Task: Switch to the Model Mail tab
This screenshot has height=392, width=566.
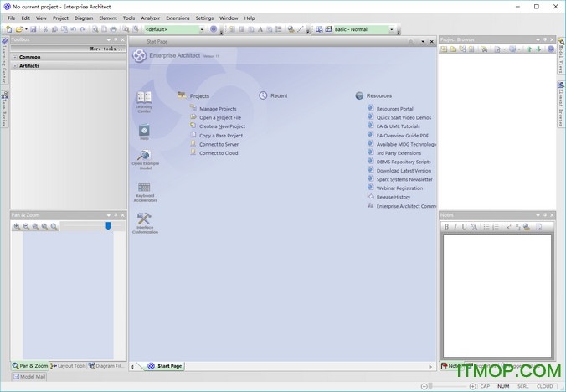Action: point(29,376)
